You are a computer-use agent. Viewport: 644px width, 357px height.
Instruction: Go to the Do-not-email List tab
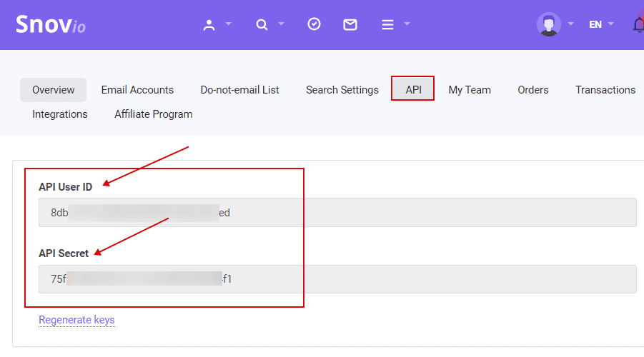click(239, 90)
